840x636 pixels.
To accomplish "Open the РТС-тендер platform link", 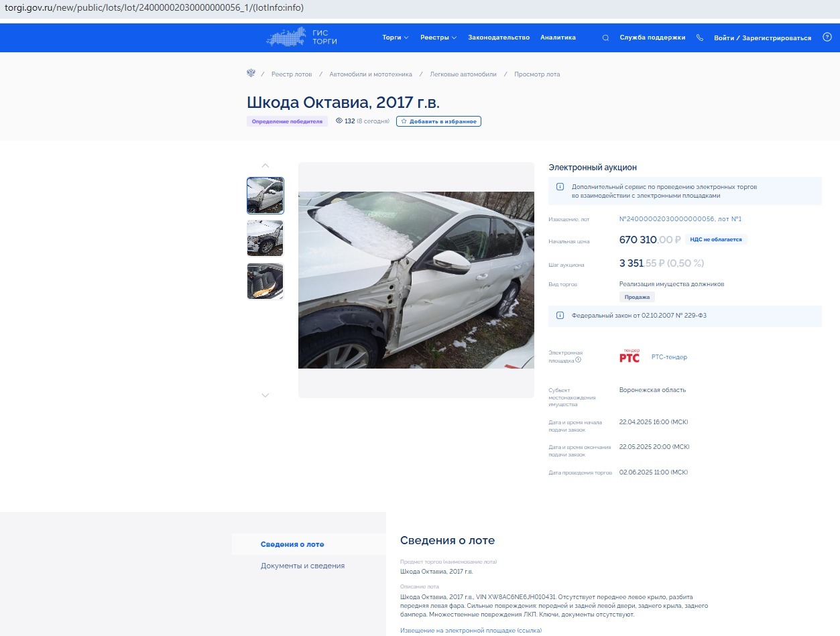I will pyautogui.click(x=669, y=357).
